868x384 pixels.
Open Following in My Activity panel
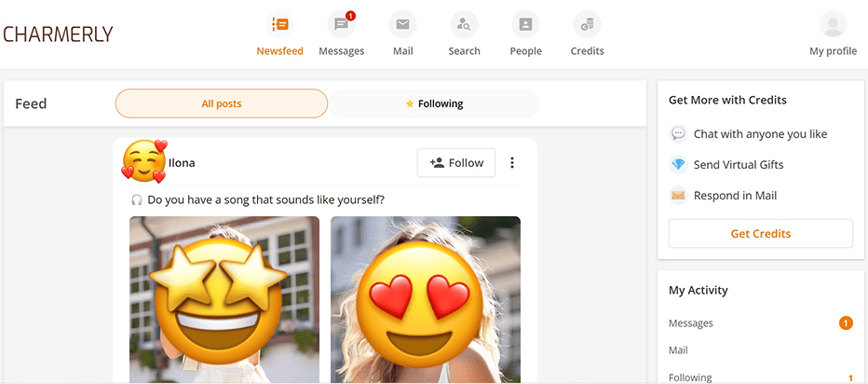click(690, 377)
